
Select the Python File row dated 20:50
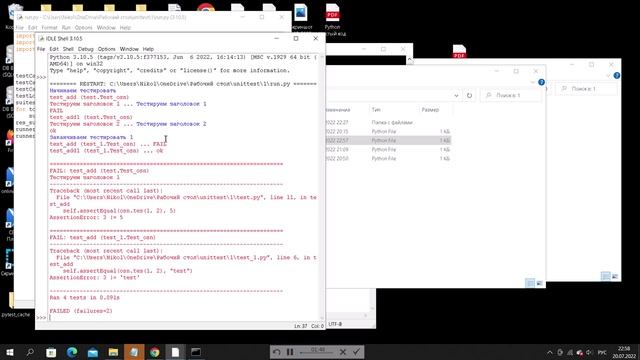click(x=389, y=158)
